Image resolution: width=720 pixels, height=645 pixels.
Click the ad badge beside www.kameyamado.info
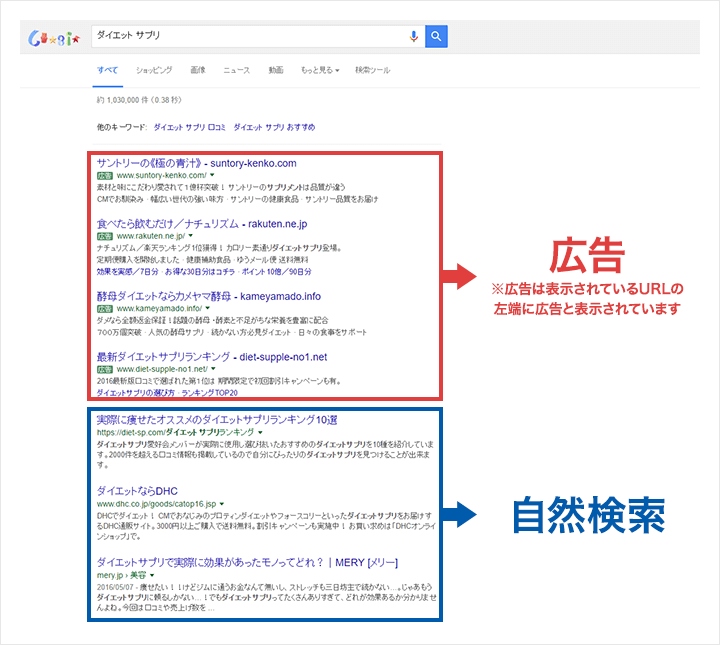(105, 309)
